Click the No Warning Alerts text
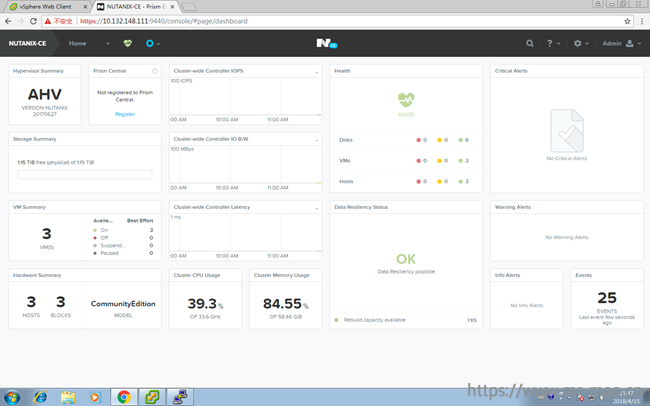 click(x=567, y=238)
